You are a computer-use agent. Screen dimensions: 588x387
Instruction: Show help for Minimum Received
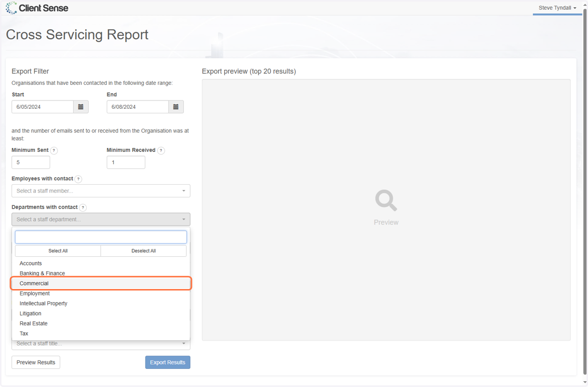pyautogui.click(x=161, y=150)
